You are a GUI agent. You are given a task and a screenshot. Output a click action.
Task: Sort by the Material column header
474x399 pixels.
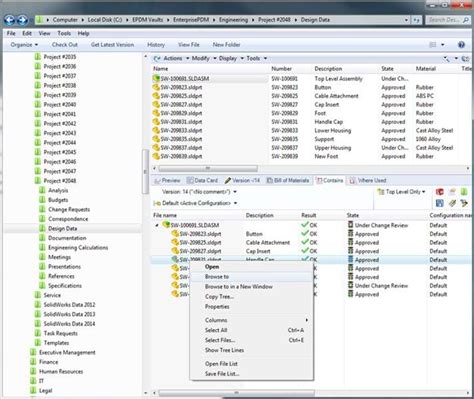(426, 69)
